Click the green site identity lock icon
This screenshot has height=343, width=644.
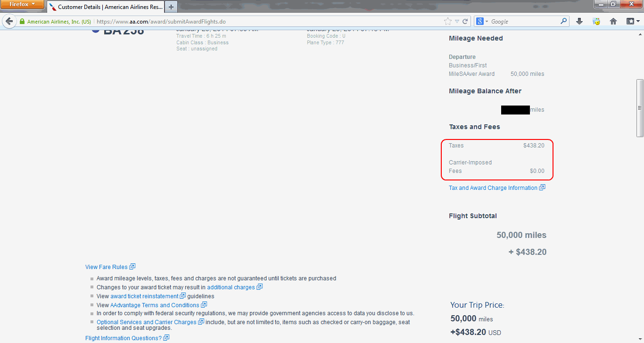(x=22, y=22)
